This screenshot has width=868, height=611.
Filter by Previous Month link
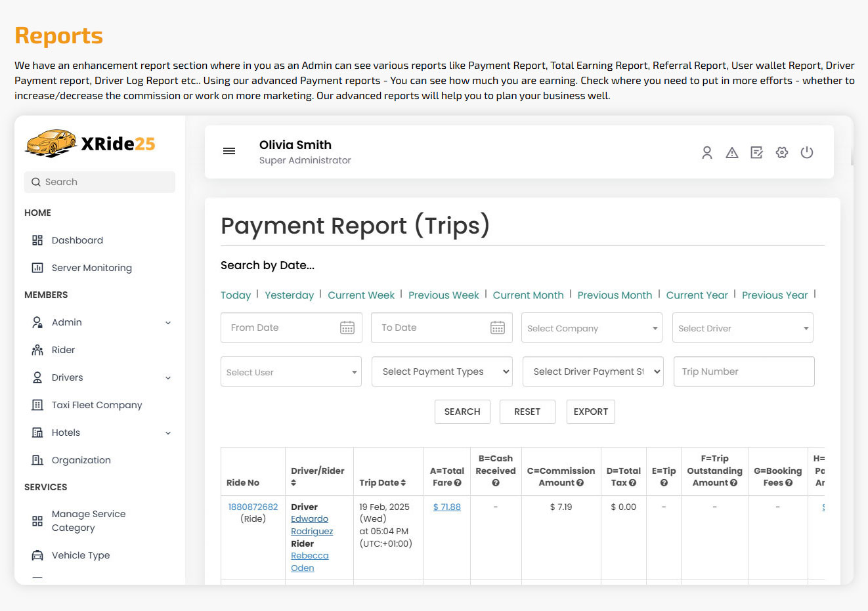[x=615, y=295]
